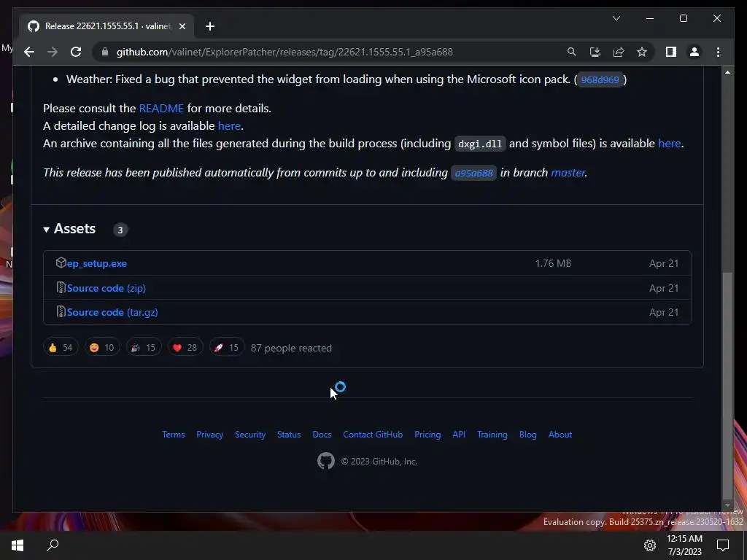Open commit 968d969 link

pos(600,79)
